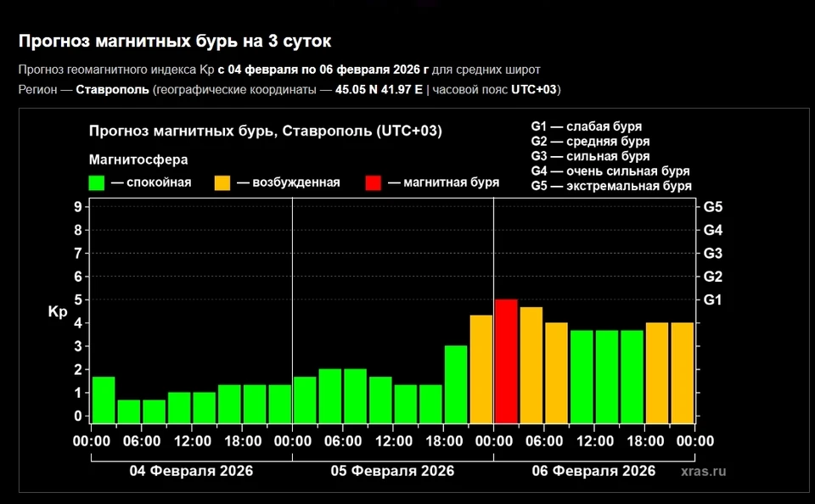Click the green bar reaching Kp 3 on 05 февраля
Viewport: 815px width, 504px height.
pos(455,382)
